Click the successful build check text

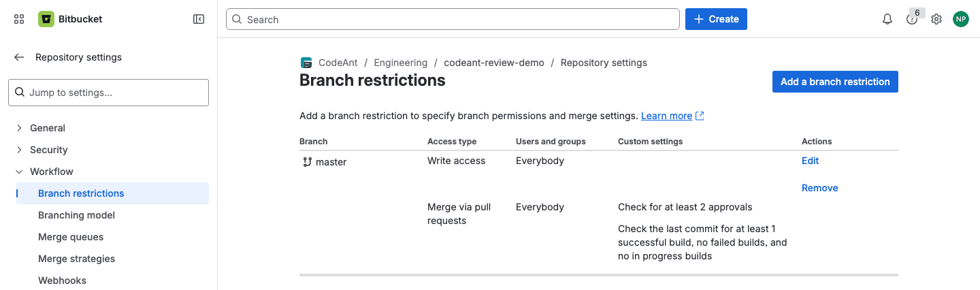702,242
